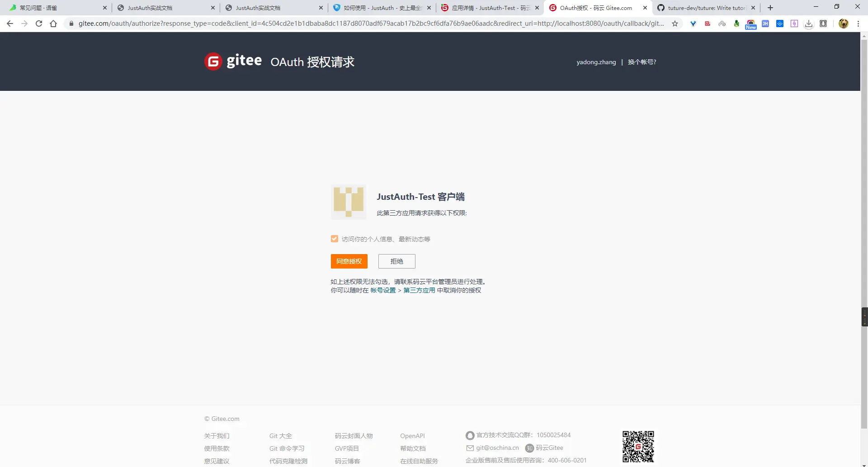
Task: Click the 拒绝 button
Action: tap(397, 261)
